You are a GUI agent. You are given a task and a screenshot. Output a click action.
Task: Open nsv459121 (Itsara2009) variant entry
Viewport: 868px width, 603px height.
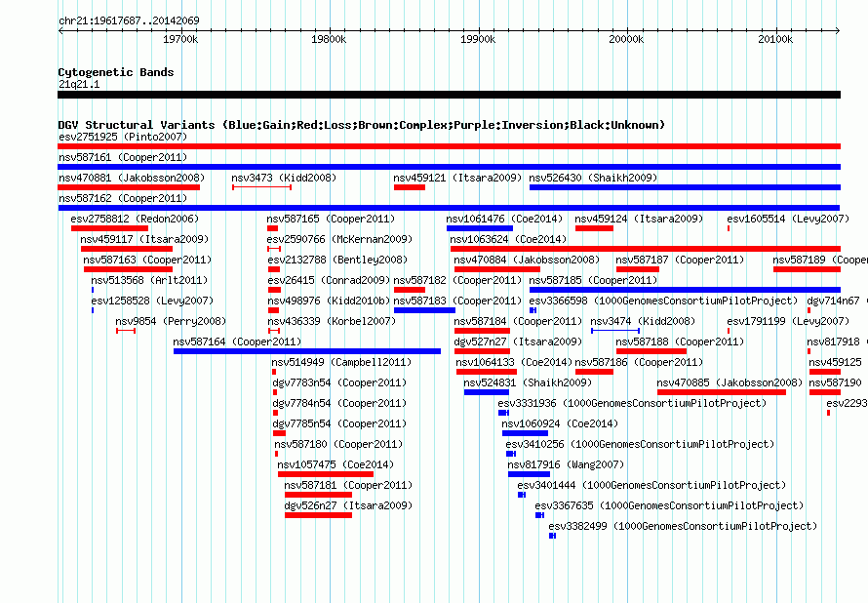point(457,178)
